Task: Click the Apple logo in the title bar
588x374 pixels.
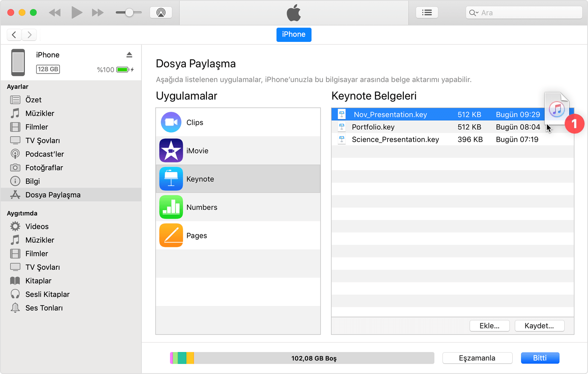Action: coord(294,12)
